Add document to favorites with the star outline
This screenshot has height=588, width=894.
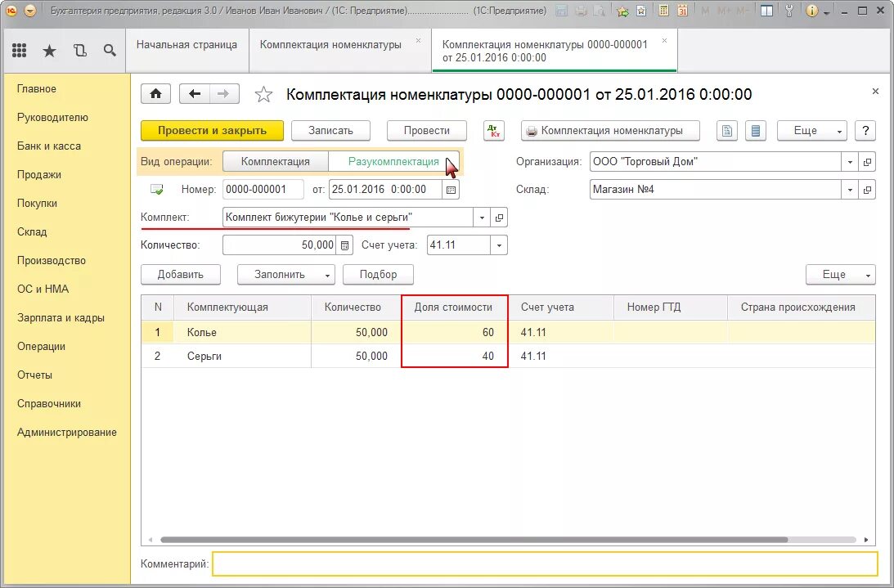pos(263,94)
